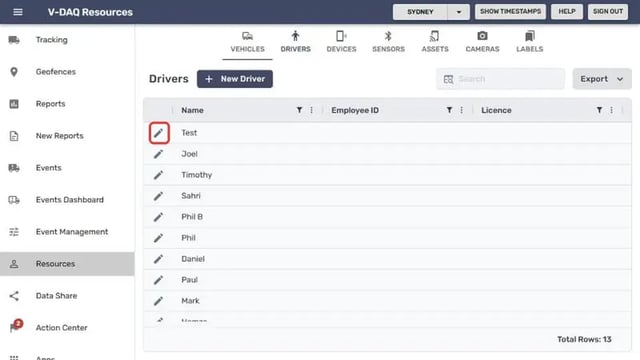Click the pencil icon next to Phil
The height and width of the screenshot is (360, 640).
tap(158, 238)
